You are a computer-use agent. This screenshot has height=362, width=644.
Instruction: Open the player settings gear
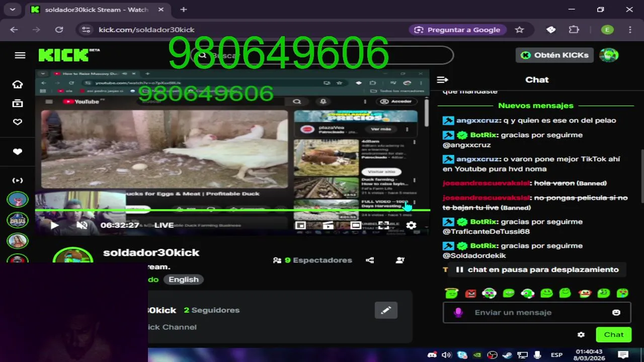coord(411,225)
